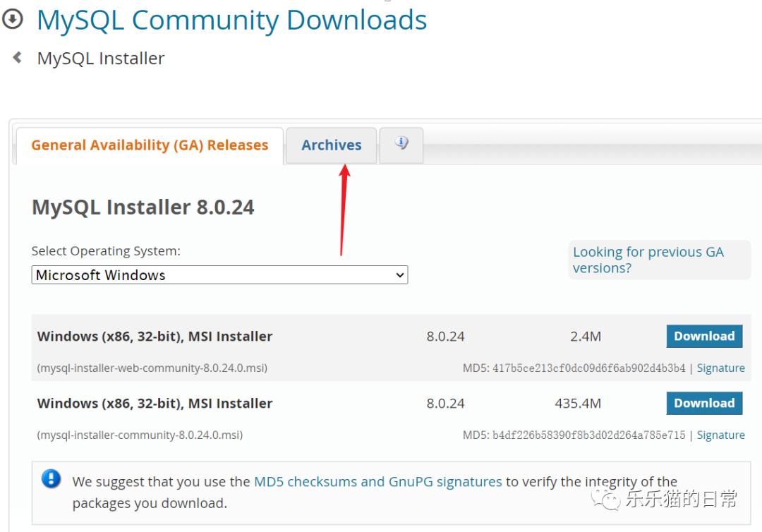Click the Select Operating System label

[106, 251]
